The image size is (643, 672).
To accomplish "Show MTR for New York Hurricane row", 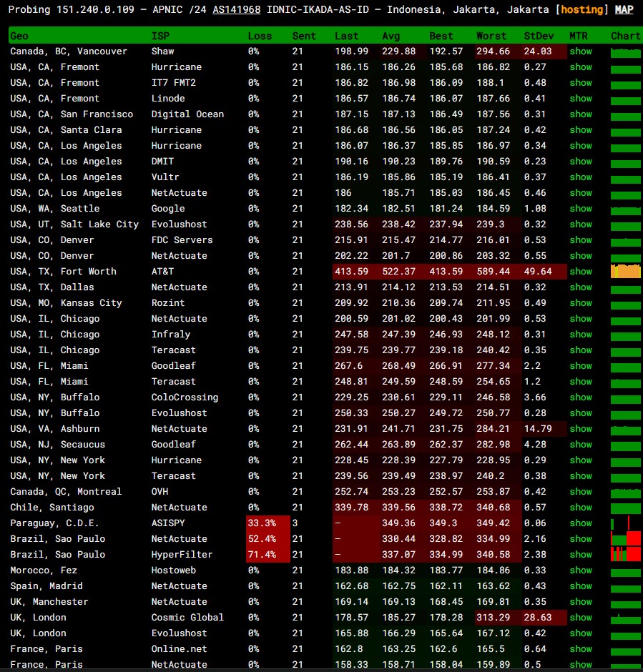I will tap(580, 460).
